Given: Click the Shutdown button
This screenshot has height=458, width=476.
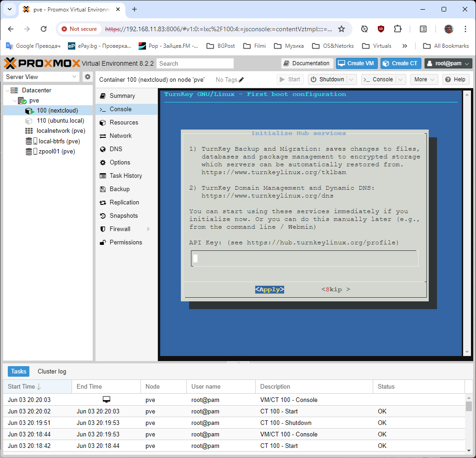Looking at the screenshot, I should [327, 79].
